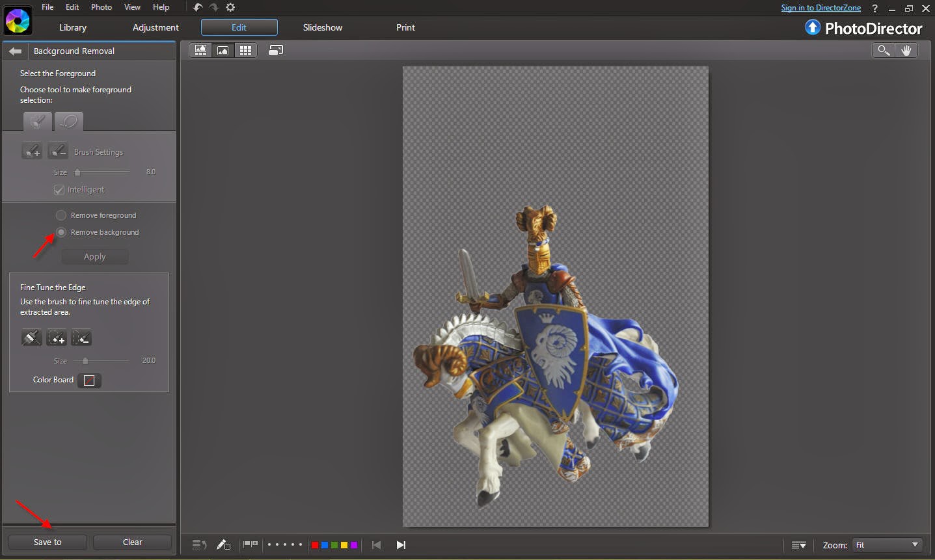Screen dimensions: 935x560
Task: Open the File menu
Action: coord(47,7)
